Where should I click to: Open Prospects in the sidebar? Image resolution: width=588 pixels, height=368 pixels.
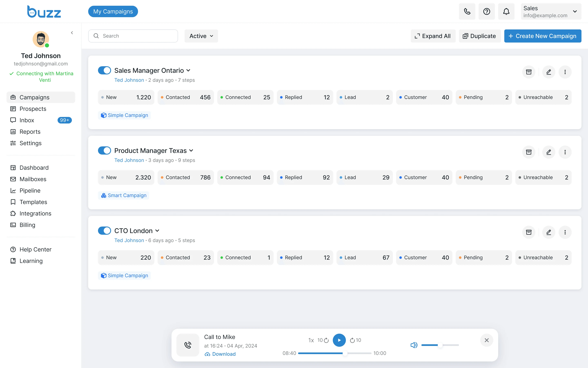pyautogui.click(x=41, y=109)
